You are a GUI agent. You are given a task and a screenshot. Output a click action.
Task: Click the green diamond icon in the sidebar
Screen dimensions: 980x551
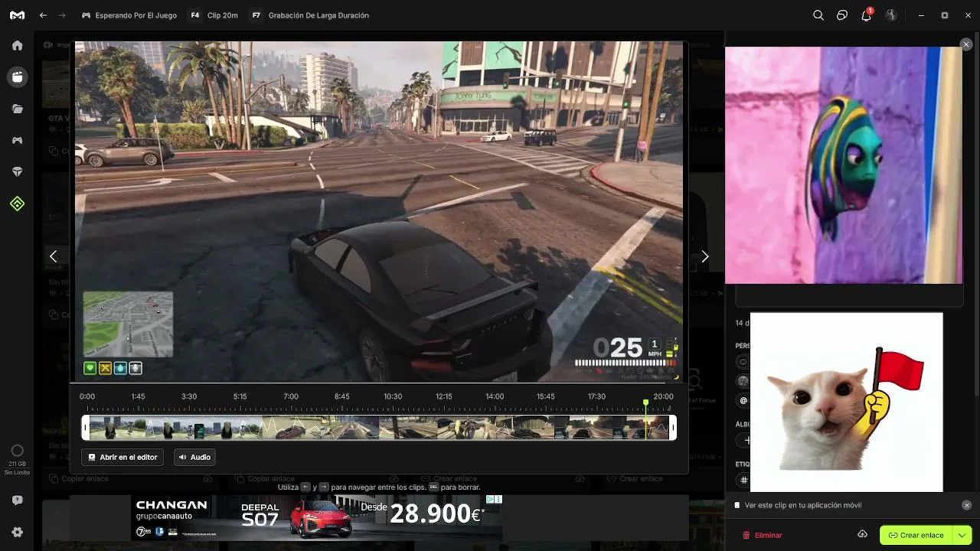(17, 204)
